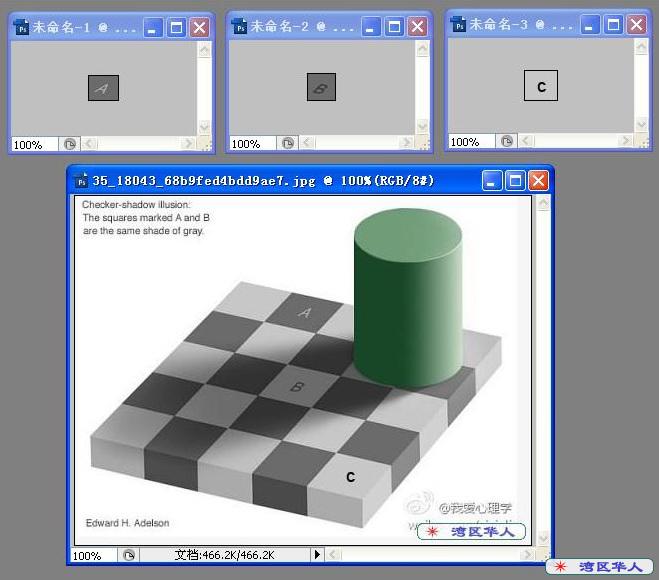Viewport: 659px width, 580px height.
Task: Minimize the 35_18043 jpg window
Action: pos(492,181)
